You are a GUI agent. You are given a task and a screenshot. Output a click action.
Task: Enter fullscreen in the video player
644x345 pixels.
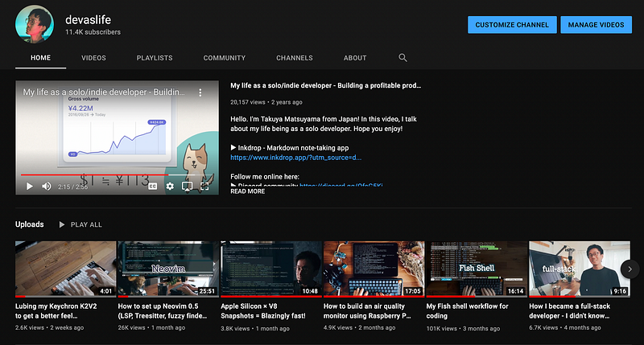(x=204, y=187)
